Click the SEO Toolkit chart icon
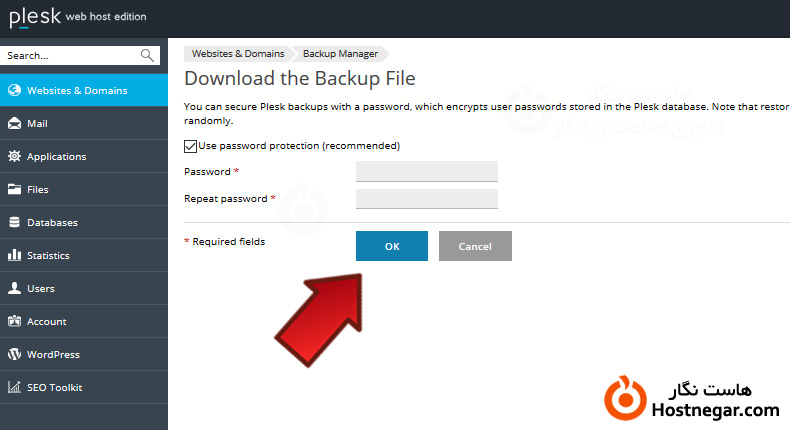The height and width of the screenshot is (430, 790). click(14, 387)
